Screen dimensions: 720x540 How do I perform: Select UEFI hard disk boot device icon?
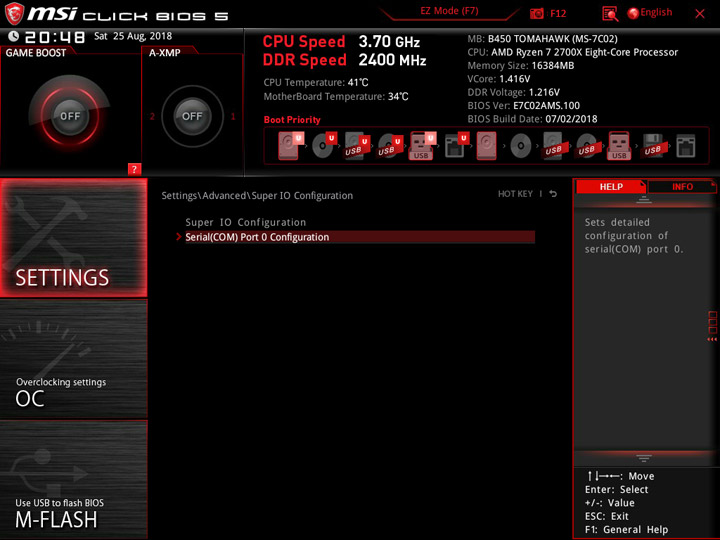click(290, 146)
